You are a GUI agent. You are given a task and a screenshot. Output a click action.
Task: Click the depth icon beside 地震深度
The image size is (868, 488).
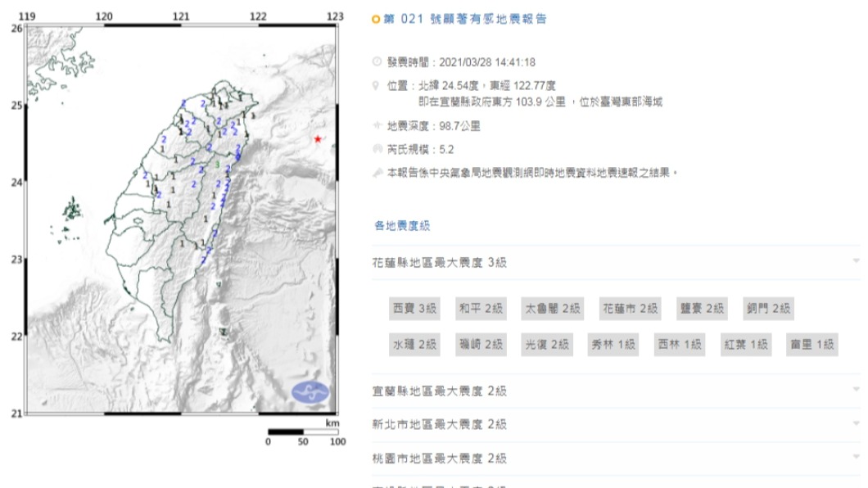tap(377, 125)
